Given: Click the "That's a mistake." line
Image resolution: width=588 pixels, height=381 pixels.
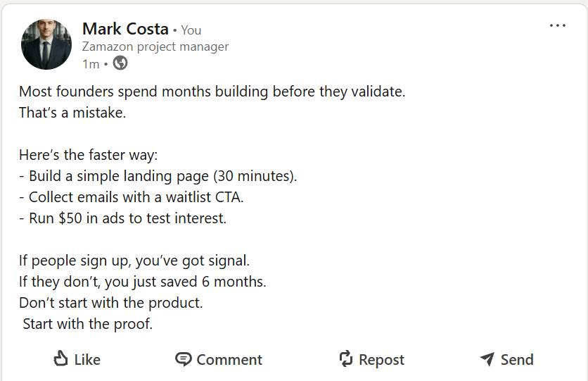Looking at the screenshot, I should pyautogui.click(x=72, y=113).
